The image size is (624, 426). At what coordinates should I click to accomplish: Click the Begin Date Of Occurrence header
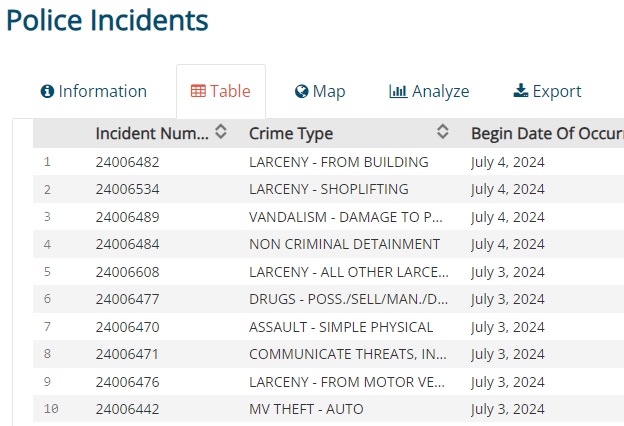pos(545,133)
